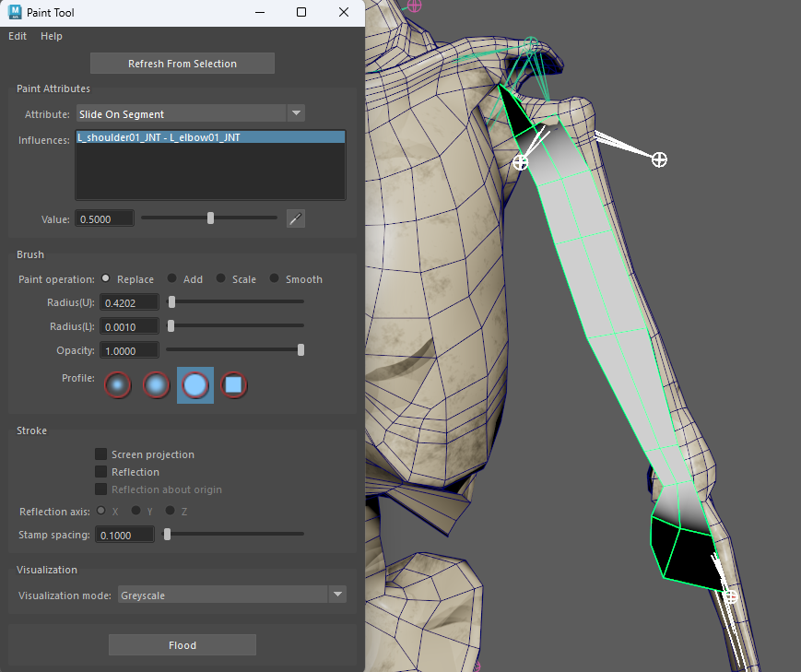This screenshot has height=672, width=801.
Task: Click the Opacity slider handle
Action: pos(300,350)
